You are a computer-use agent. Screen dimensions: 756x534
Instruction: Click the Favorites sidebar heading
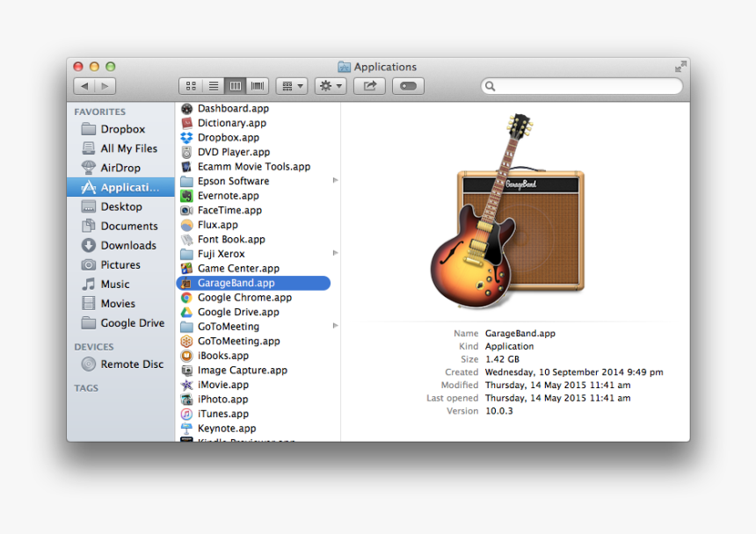[x=100, y=112]
